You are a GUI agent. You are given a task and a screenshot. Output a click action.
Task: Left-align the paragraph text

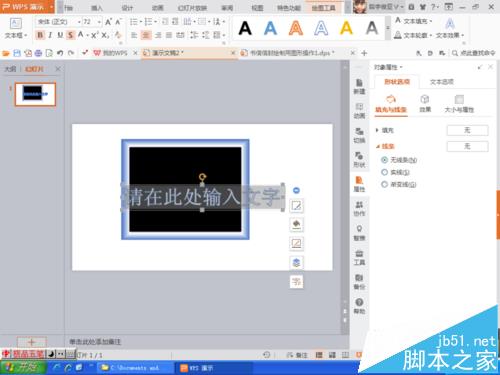(x=134, y=35)
